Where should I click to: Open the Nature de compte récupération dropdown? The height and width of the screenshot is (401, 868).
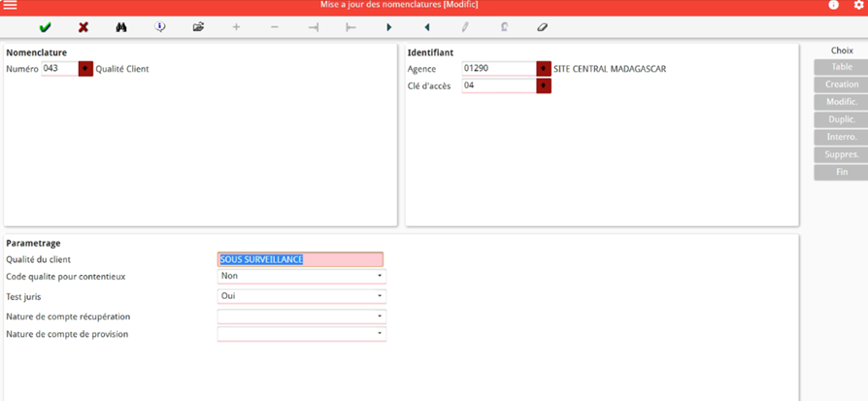point(380,317)
